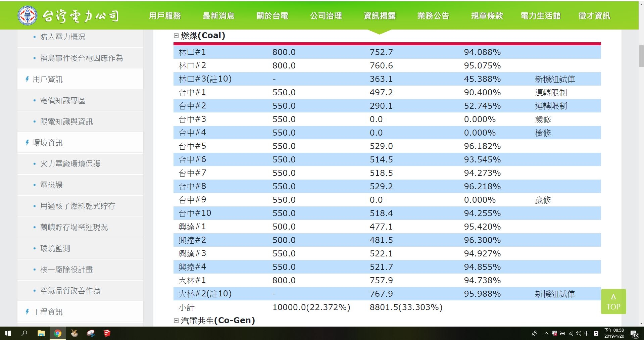Select the 林口#3(註10) row label
Image resolution: width=644 pixels, height=340 pixels.
coord(205,79)
